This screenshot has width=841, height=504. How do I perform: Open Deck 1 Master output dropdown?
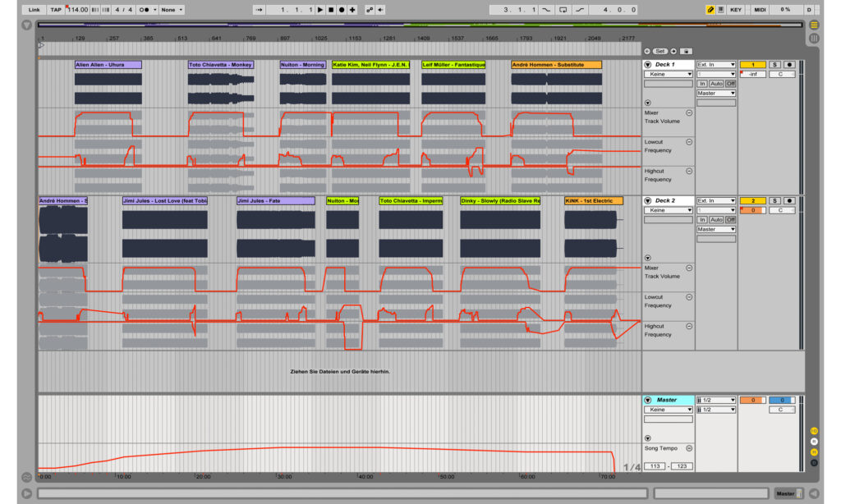tap(716, 94)
